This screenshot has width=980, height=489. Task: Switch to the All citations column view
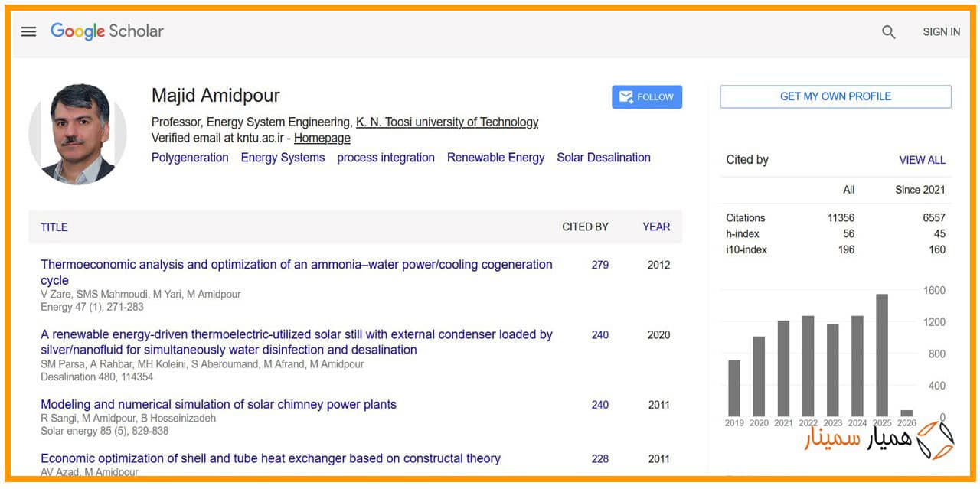click(847, 190)
